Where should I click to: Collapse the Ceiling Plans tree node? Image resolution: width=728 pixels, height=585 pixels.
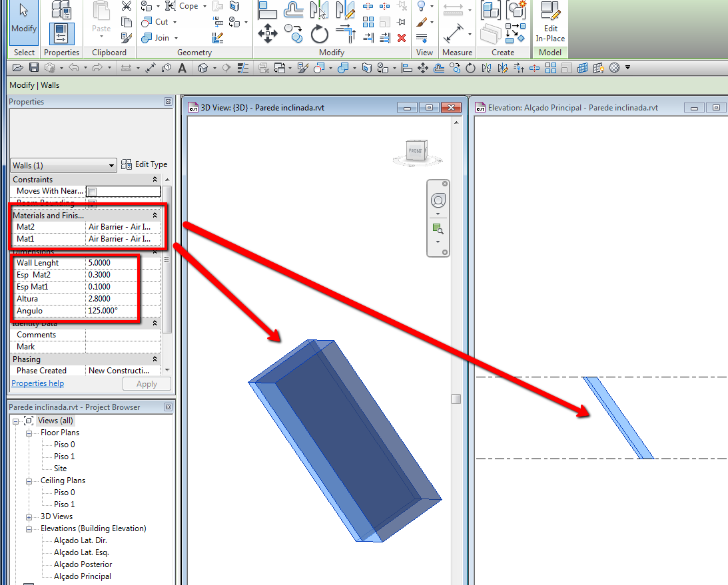pos(29,481)
